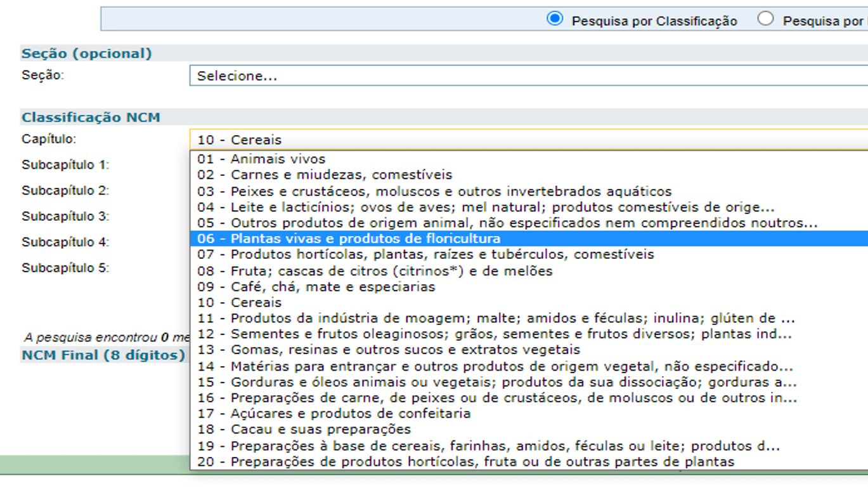868x488 pixels.
Task: Select option 05 - Outros produtos de origem animal
Action: click(380, 222)
